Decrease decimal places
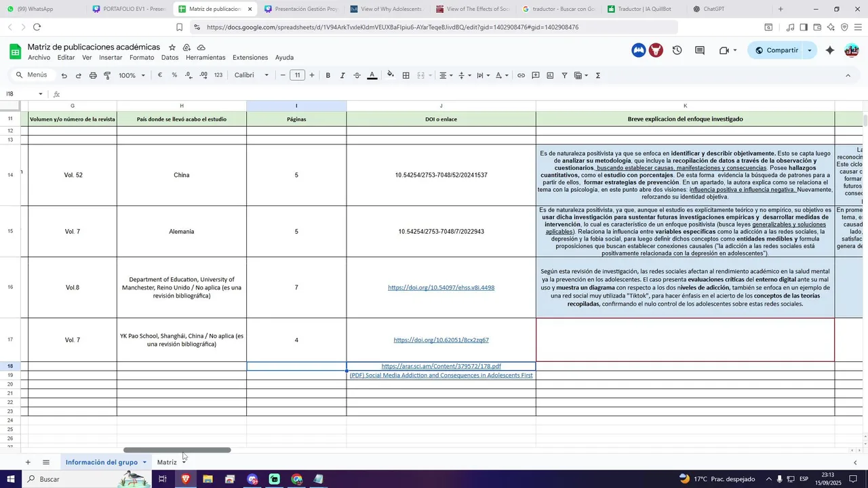This screenshot has width=868, height=488. click(189, 75)
